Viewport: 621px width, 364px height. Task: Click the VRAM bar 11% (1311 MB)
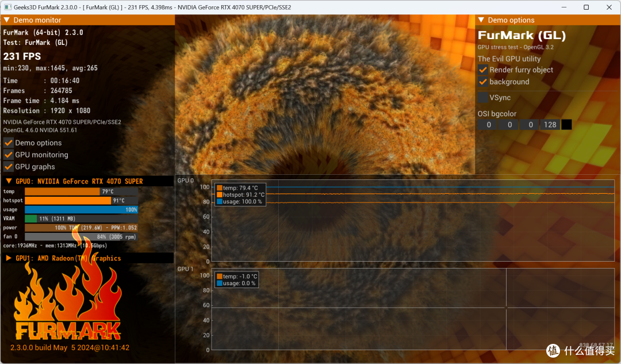tap(81, 219)
